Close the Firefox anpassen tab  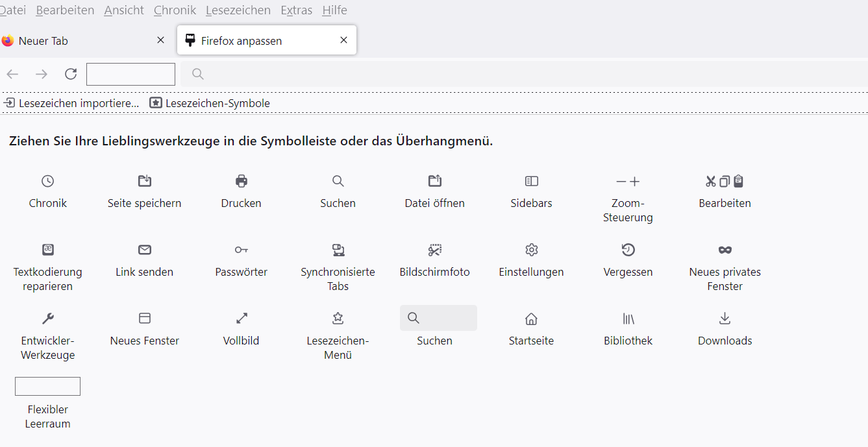click(344, 40)
